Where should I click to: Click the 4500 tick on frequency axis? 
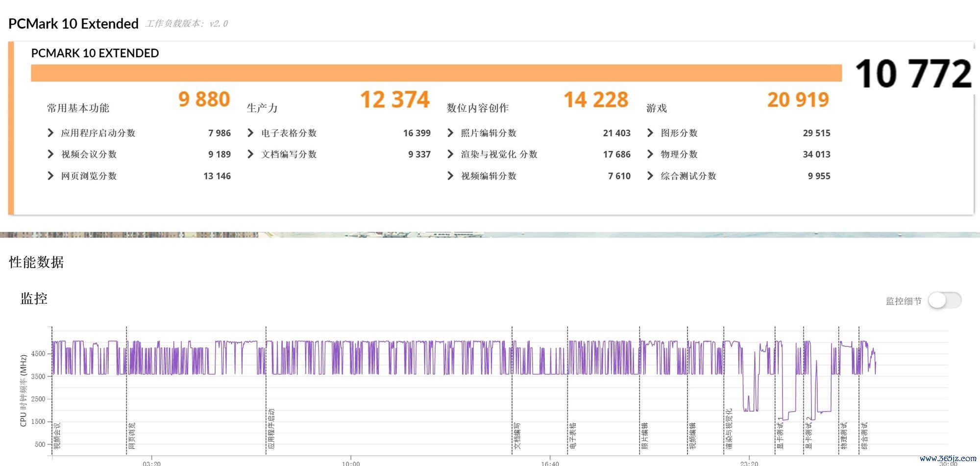[x=38, y=354]
